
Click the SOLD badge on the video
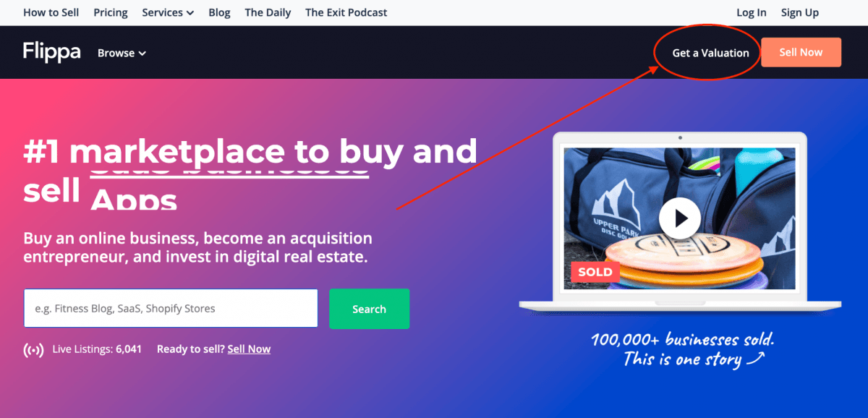click(x=595, y=273)
